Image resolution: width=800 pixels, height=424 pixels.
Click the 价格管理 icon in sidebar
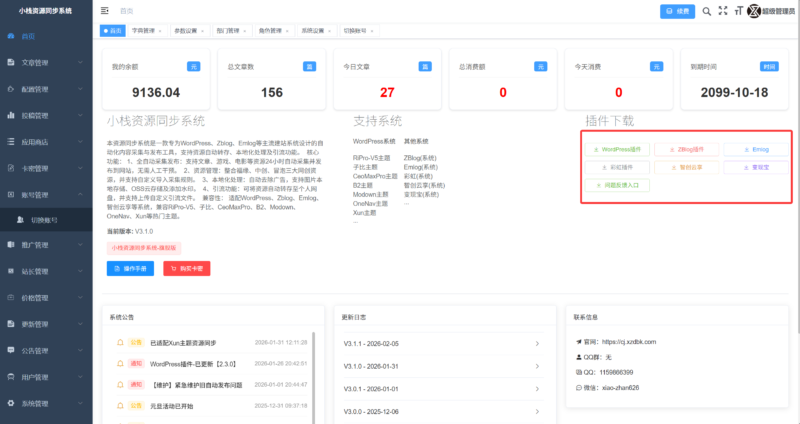[x=11, y=297]
